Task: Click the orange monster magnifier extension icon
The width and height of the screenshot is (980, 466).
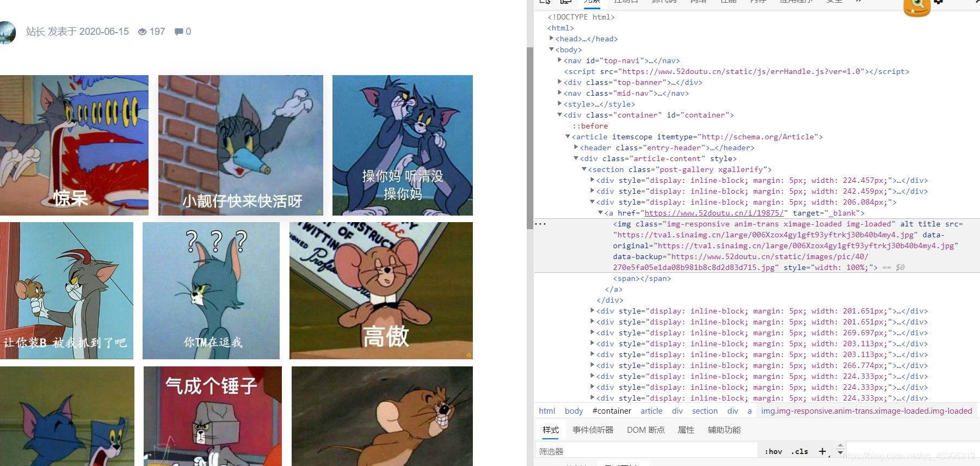Action: pyautogui.click(x=917, y=7)
